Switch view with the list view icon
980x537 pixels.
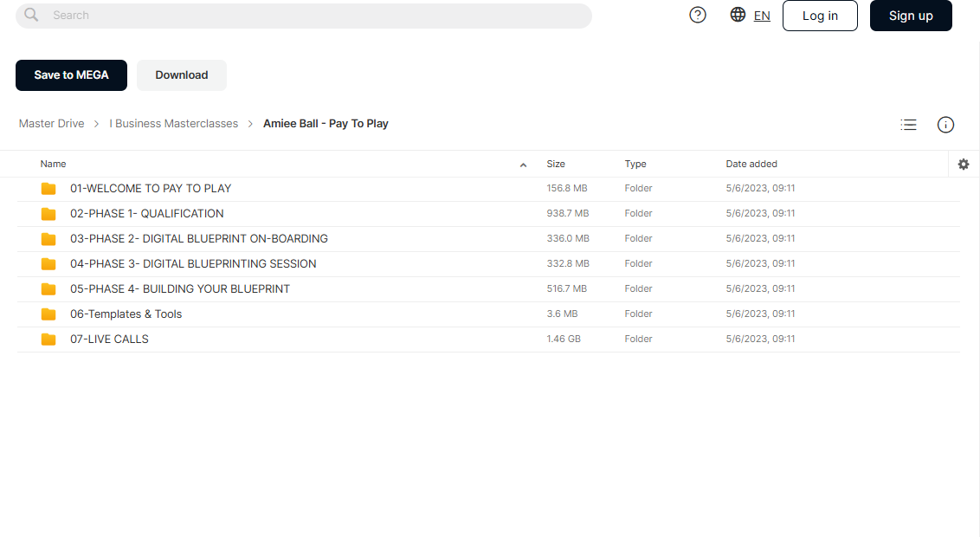908,125
